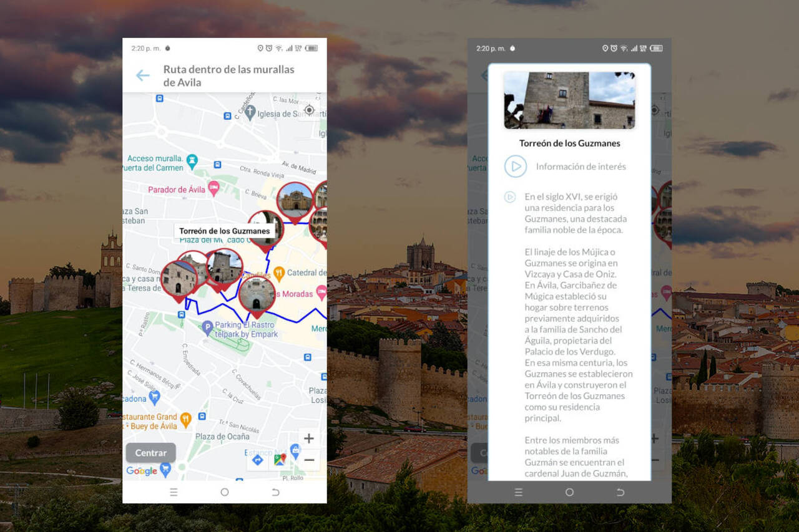The image size is (799, 532).
Task: Open directions with the blue arrow icon
Action: (257, 460)
